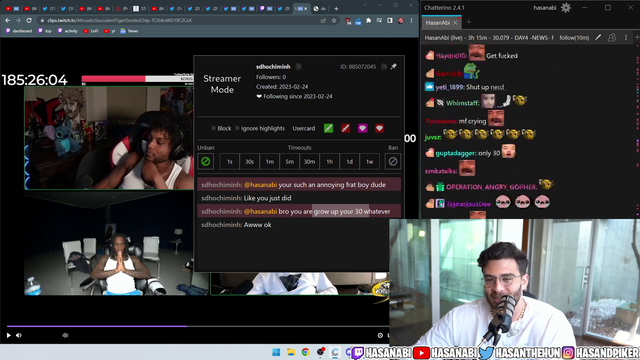Viewport: 640px width, 360px height.
Task: Share this page from address bar
Action: 323,20
